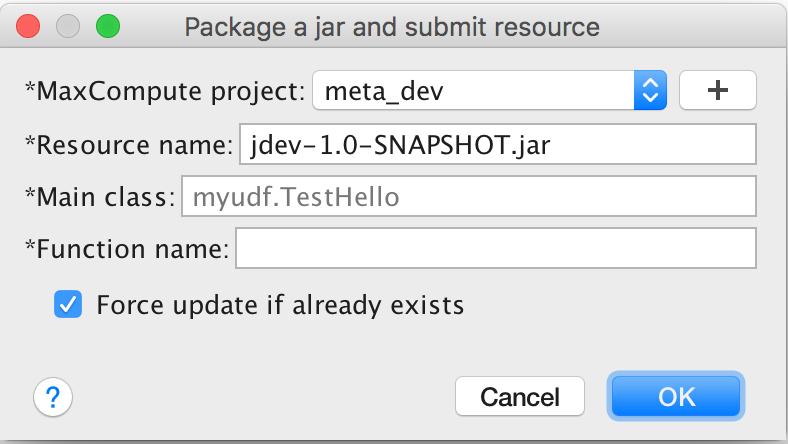788x444 pixels.
Task: Click the plus button to add a project
Action: pyautogui.click(x=718, y=91)
